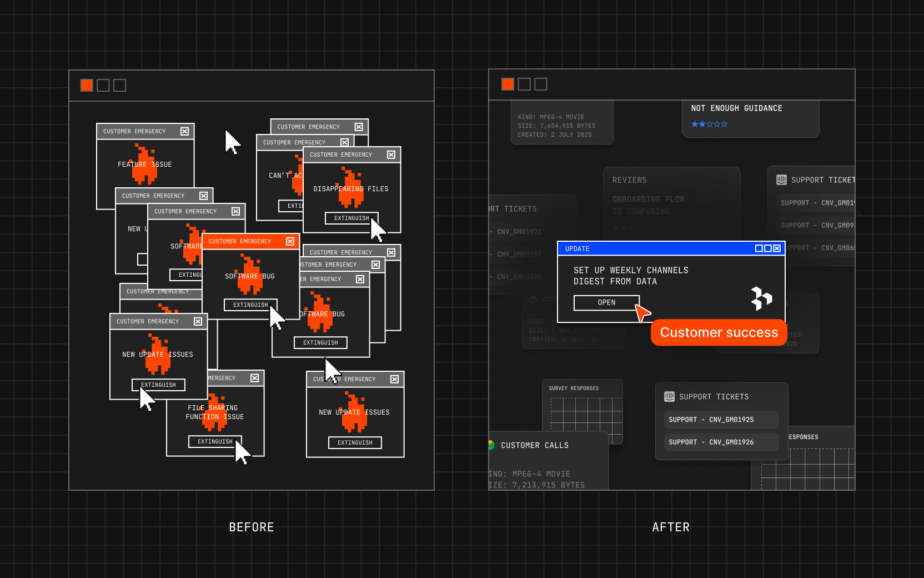924x578 pixels.
Task: Close the Disappearing Files emergency popup
Action: (391, 155)
